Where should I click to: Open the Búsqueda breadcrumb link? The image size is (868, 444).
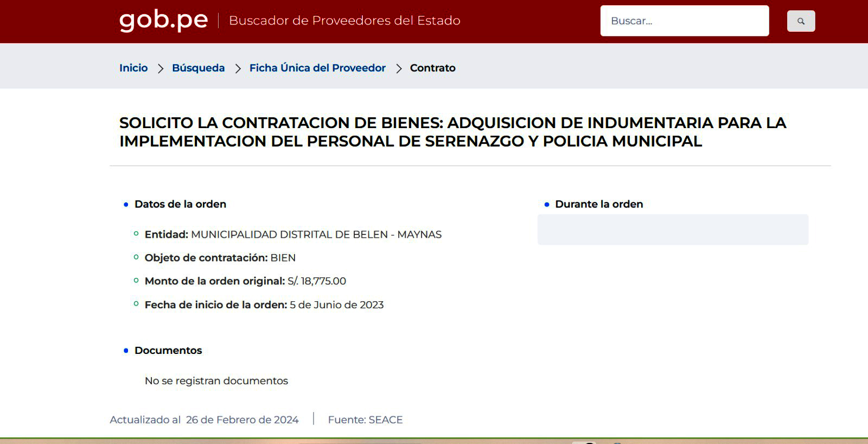198,68
